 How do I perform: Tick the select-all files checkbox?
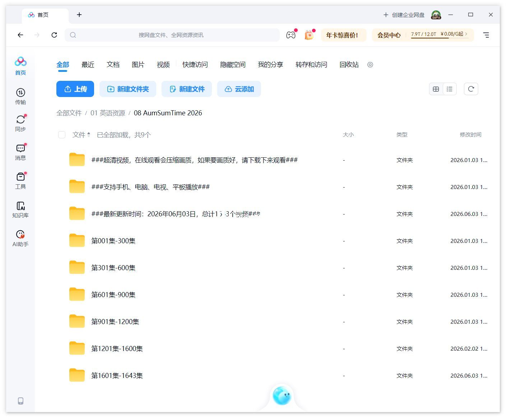coord(62,135)
